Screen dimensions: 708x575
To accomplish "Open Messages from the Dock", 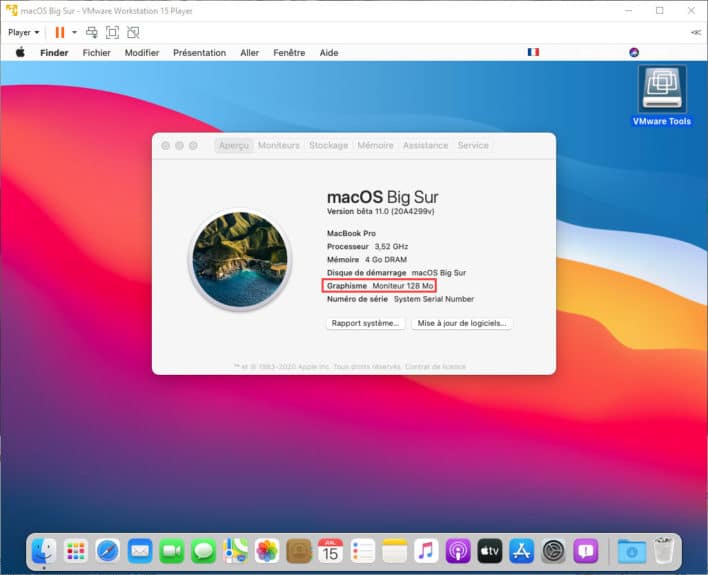I will 203,551.
